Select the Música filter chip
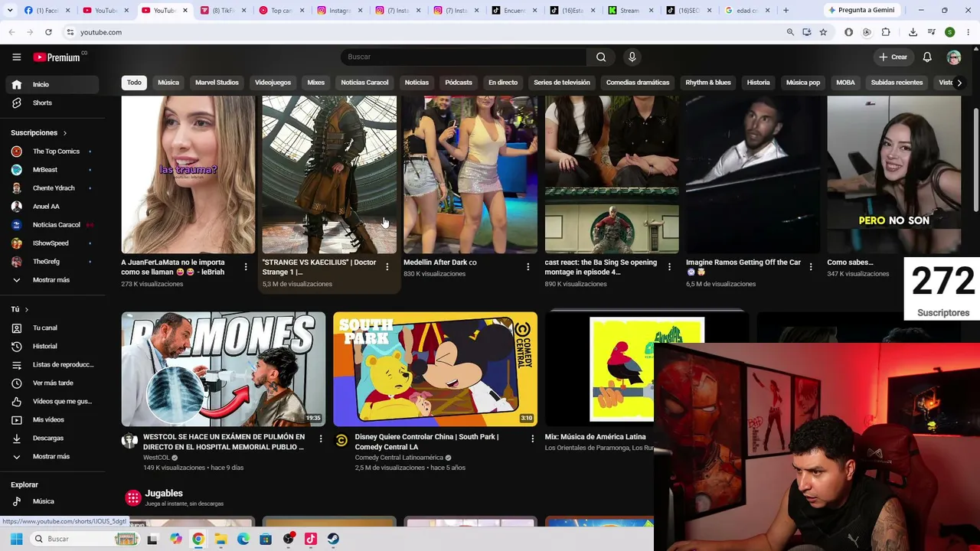Image resolution: width=980 pixels, height=551 pixels. click(168, 83)
